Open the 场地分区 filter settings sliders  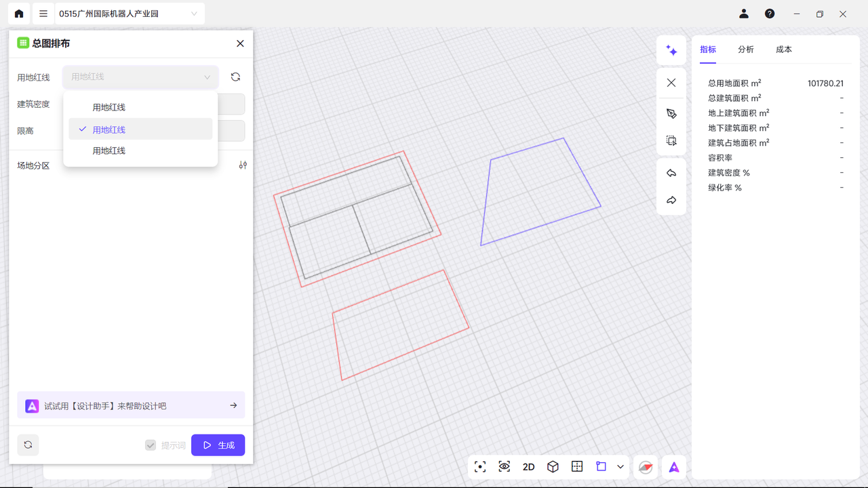(x=243, y=165)
